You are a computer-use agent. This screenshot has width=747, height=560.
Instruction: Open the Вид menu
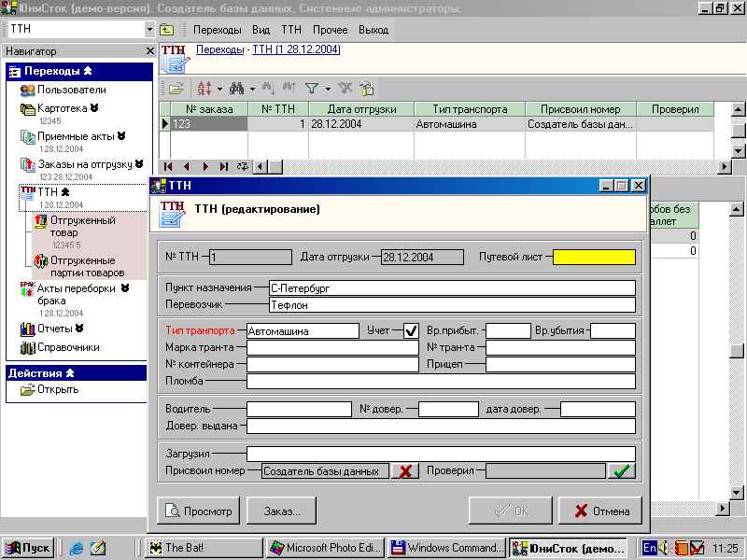click(261, 30)
